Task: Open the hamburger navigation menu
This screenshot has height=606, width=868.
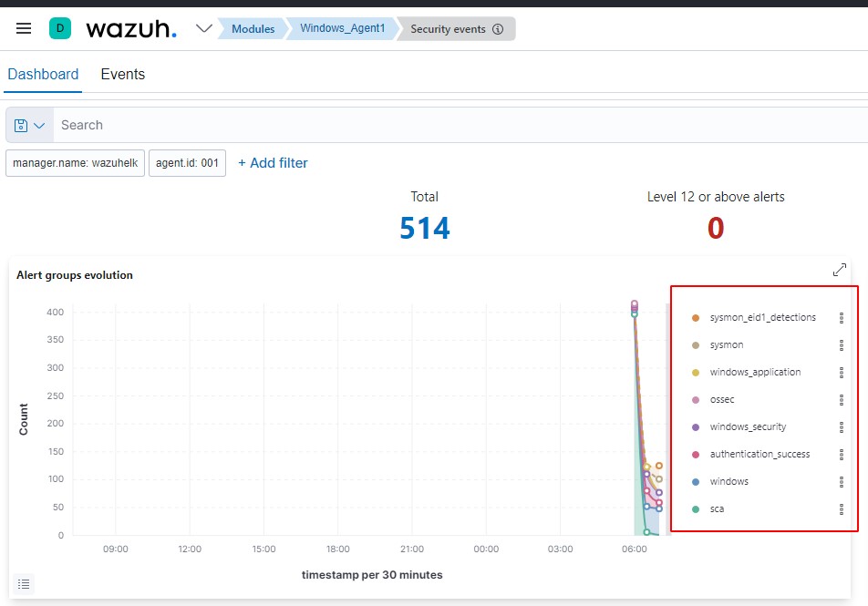Action: point(24,28)
